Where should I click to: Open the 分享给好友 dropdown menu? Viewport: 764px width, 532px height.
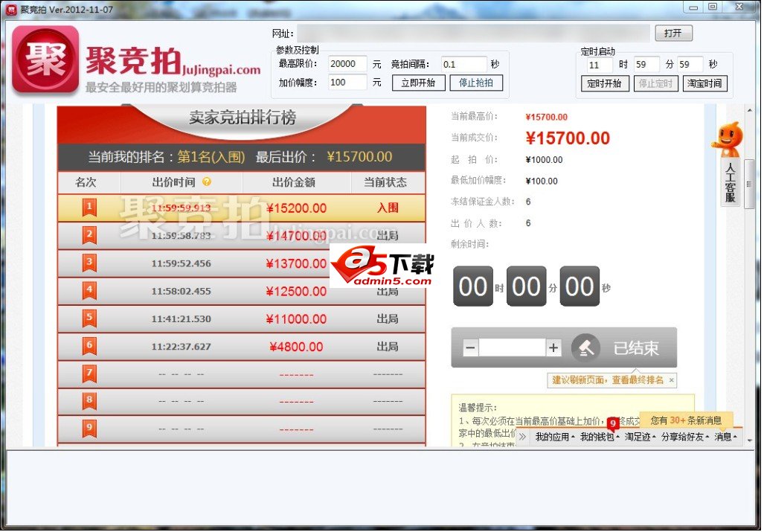(687, 438)
